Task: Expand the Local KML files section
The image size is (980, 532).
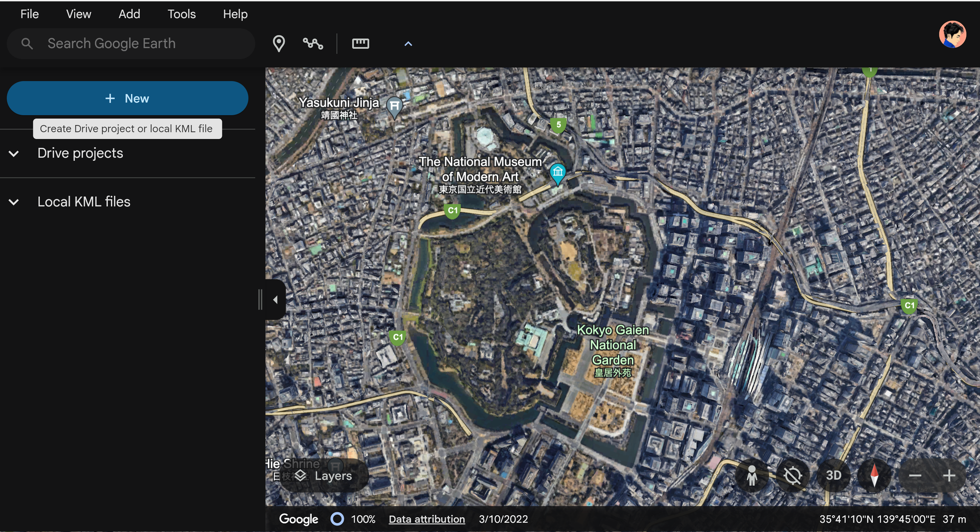Action: 14,202
